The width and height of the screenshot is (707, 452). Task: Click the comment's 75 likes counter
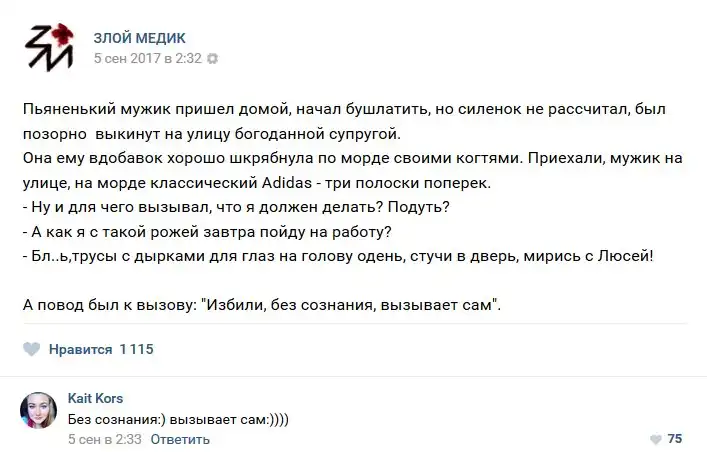674,439
